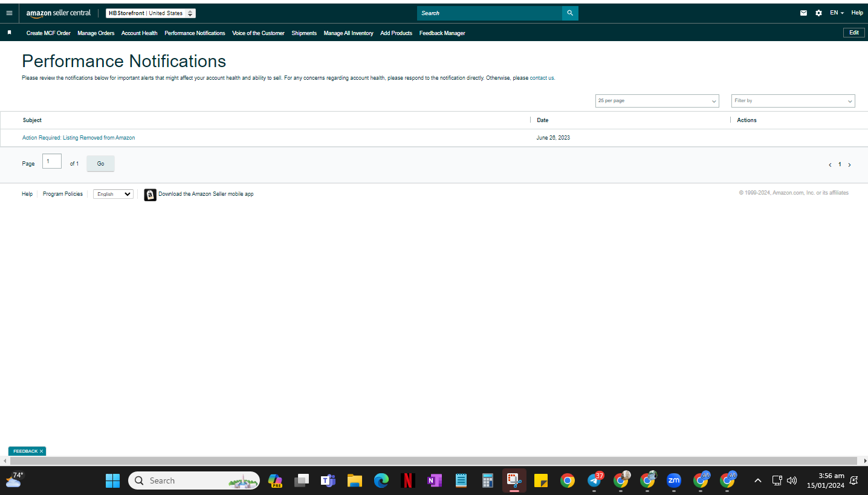868x495 pixels.
Task: Open Zoom from the taskbar
Action: [x=674, y=480]
